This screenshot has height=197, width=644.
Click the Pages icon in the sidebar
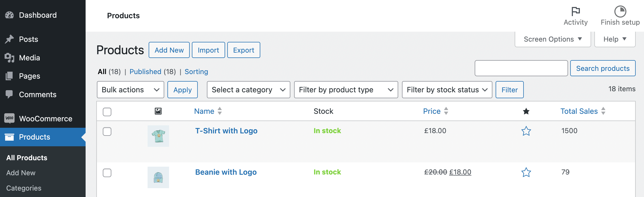(x=9, y=76)
